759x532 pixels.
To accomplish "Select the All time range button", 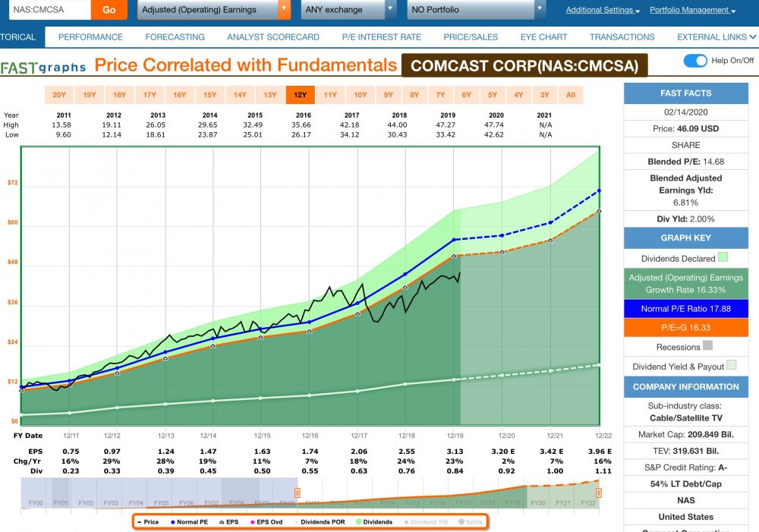I will coord(571,95).
